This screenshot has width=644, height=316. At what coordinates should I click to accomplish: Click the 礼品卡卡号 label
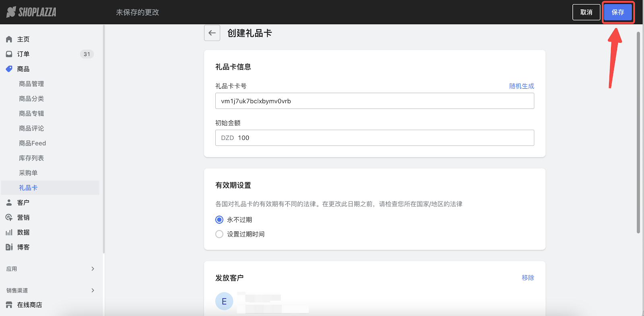click(231, 86)
